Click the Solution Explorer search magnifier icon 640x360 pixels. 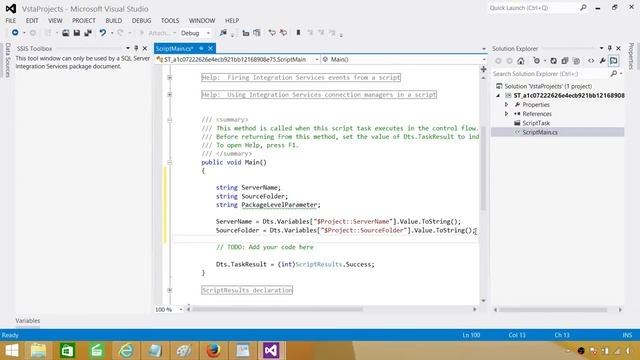[x=613, y=73]
